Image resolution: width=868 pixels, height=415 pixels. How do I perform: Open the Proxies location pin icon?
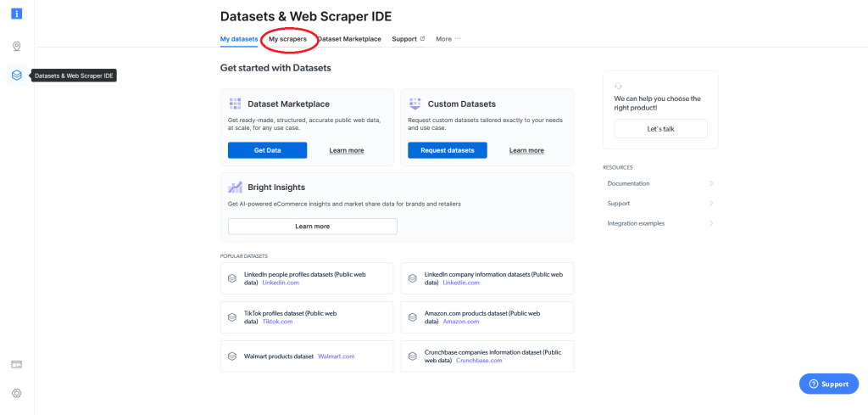click(x=17, y=47)
